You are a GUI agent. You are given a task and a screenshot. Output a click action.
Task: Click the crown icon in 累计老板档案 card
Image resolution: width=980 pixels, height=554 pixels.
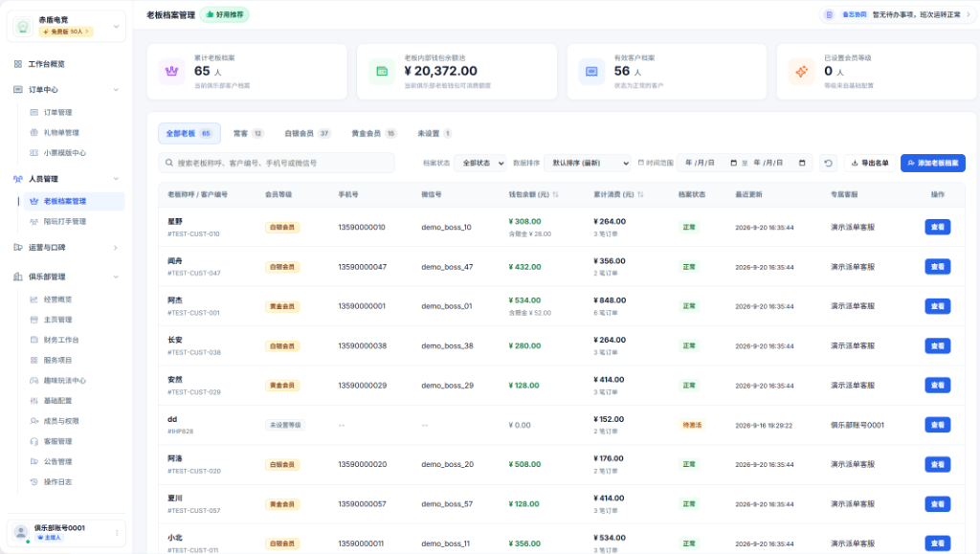(x=172, y=71)
